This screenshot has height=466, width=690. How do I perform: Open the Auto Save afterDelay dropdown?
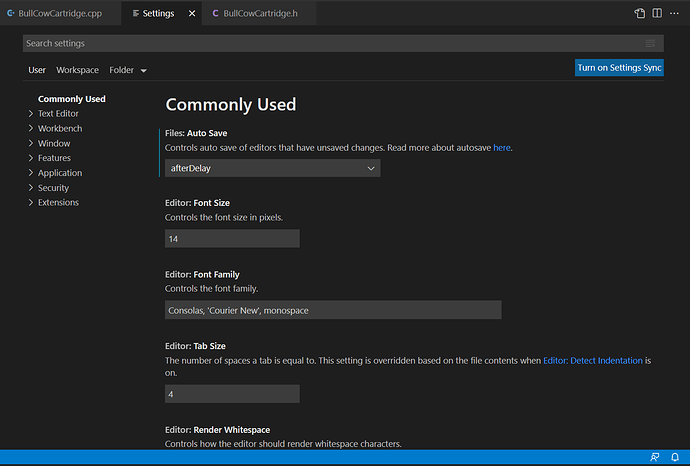272,168
